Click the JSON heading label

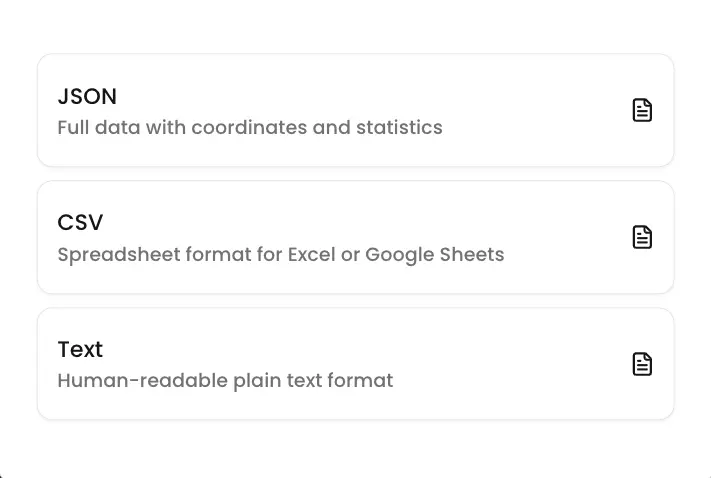tap(87, 97)
